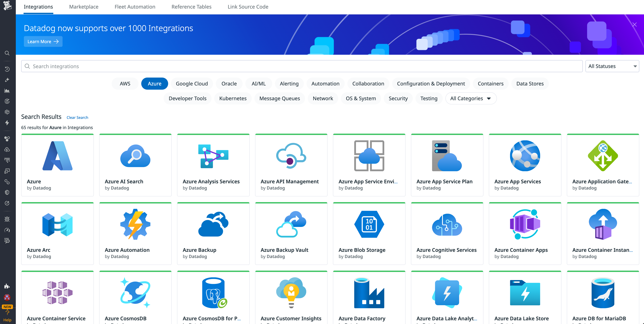Select the lightning bolt events icon
644x324 pixels.
7,123
